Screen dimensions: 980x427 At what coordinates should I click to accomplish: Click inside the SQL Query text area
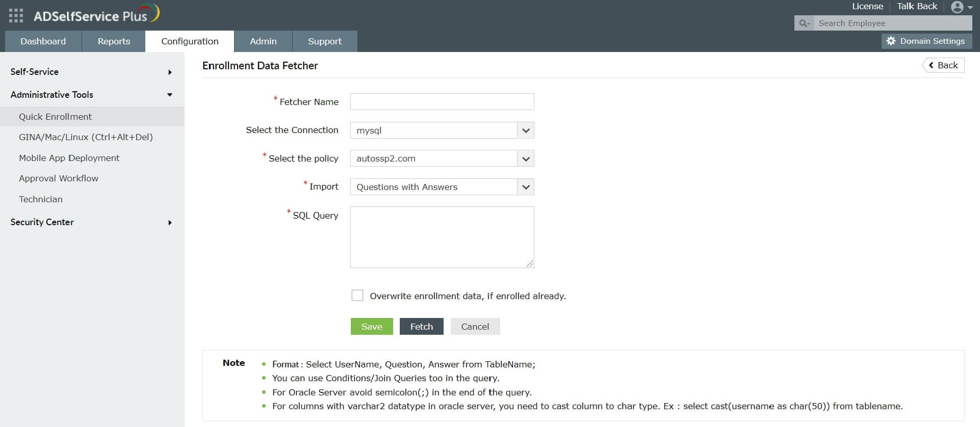(442, 237)
